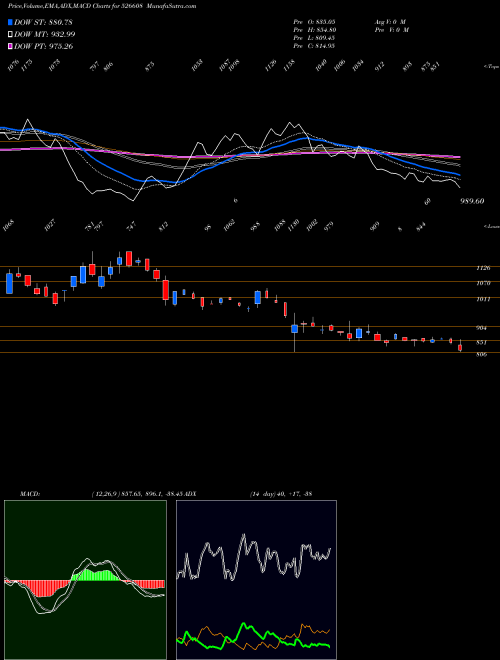Image resolution: width=500 pixels, height=660 pixels.
Task: Click the 851 price level label
Action: click(x=482, y=343)
